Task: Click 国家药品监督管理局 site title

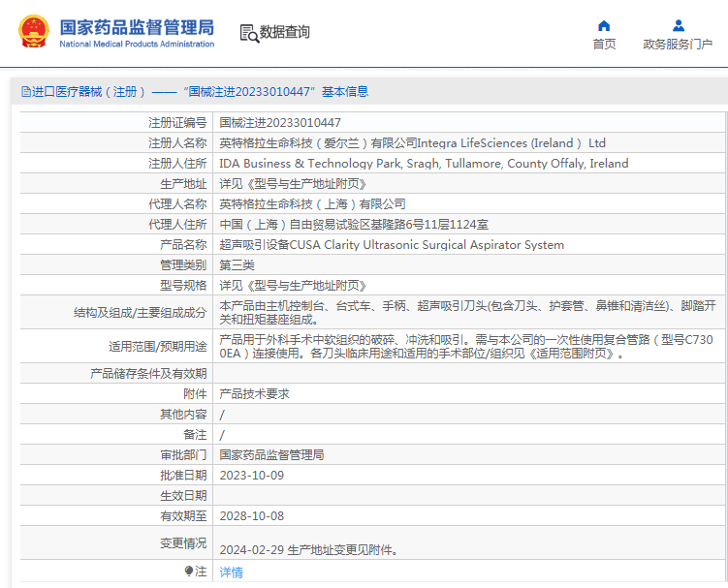Action: (x=137, y=27)
